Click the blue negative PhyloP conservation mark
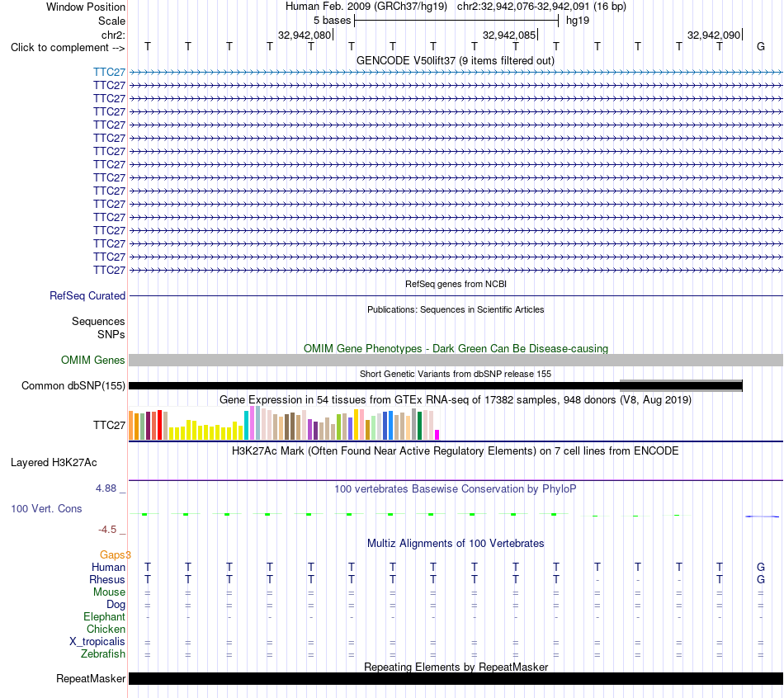The height and width of the screenshot is (698, 784). tap(762, 516)
